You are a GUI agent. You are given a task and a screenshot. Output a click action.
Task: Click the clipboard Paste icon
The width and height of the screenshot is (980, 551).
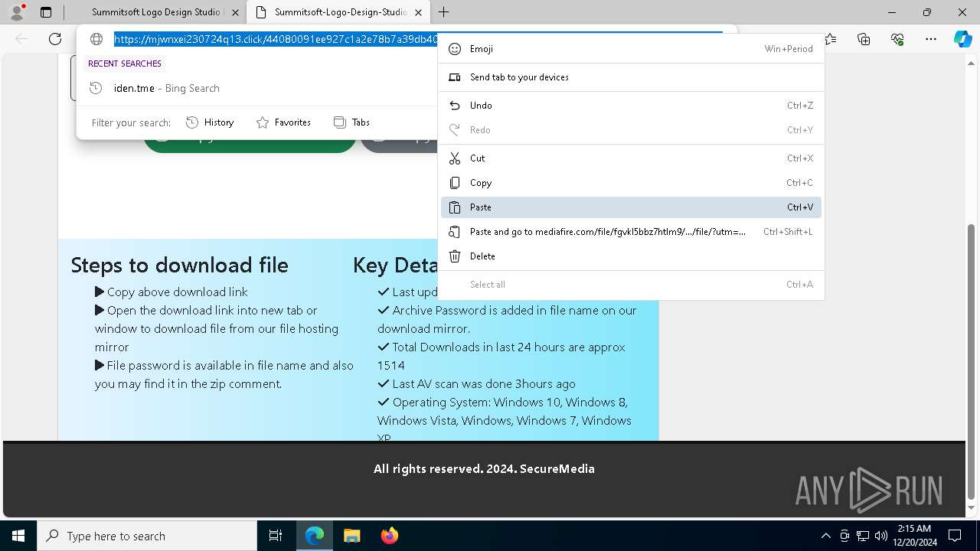[x=455, y=207]
